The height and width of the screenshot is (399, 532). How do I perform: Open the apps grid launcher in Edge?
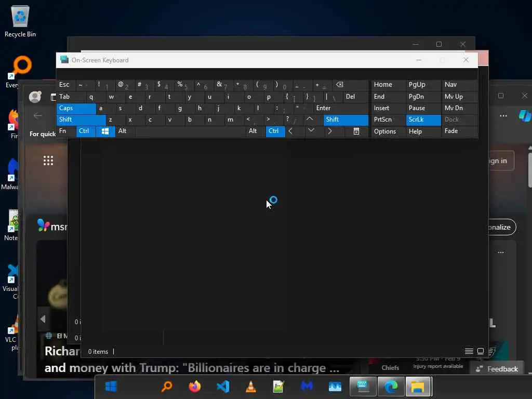click(48, 161)
